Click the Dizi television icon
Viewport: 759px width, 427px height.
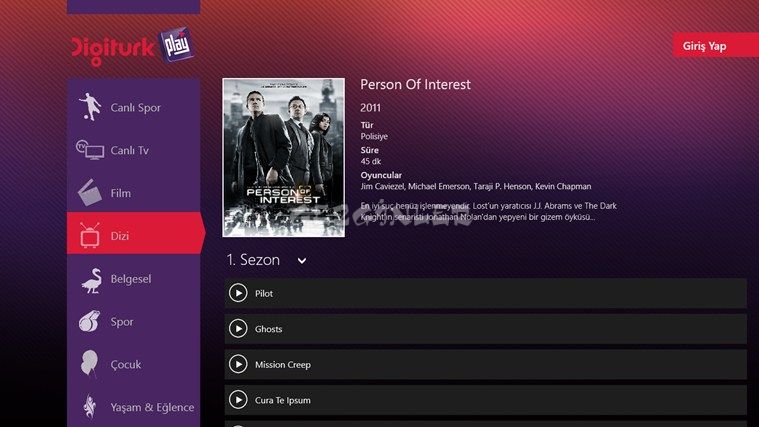pos(90,235)
